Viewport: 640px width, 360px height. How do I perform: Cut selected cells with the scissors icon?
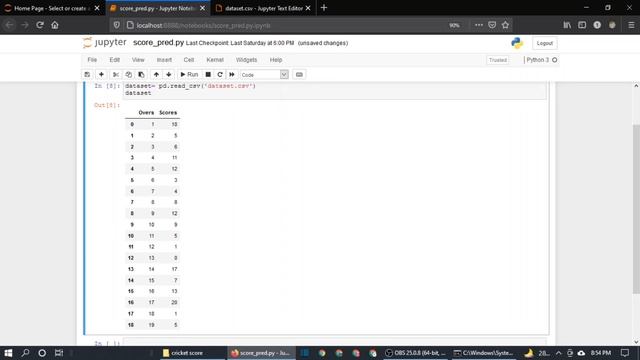pyautogui.click(x=116, y=75)
